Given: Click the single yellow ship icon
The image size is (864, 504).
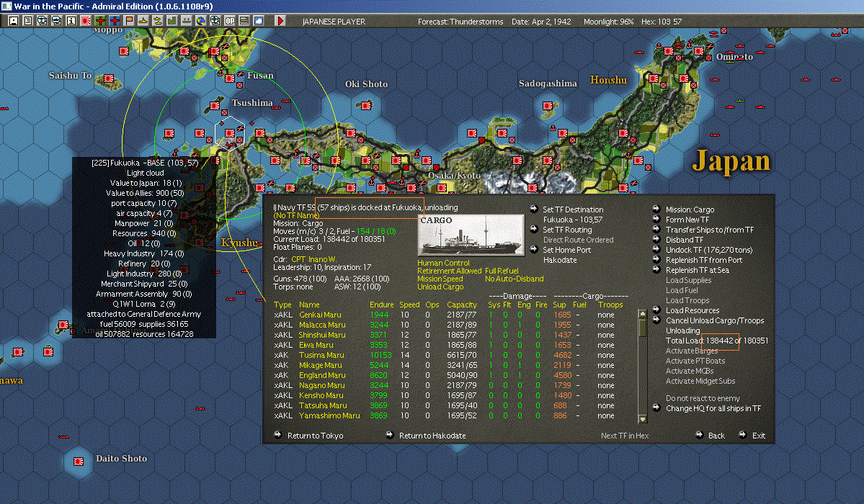Looking at the screenshot, I should click(x=143, y=21).
